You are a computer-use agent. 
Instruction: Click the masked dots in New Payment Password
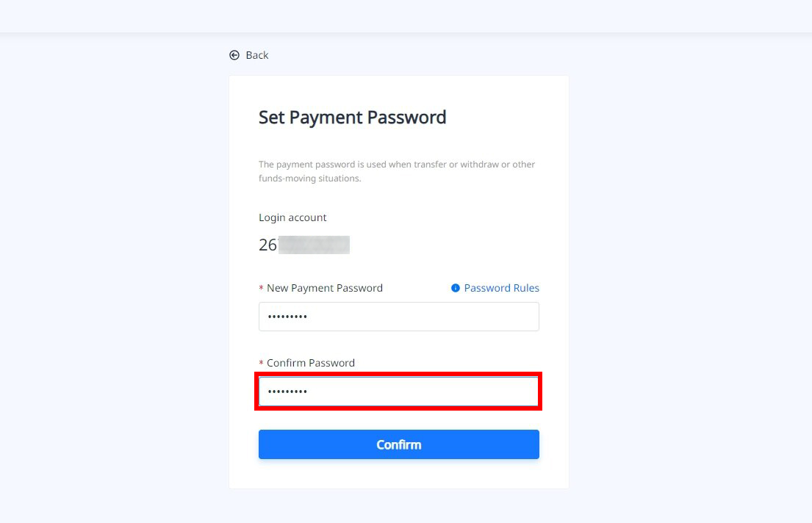click(x=287, y=317)
